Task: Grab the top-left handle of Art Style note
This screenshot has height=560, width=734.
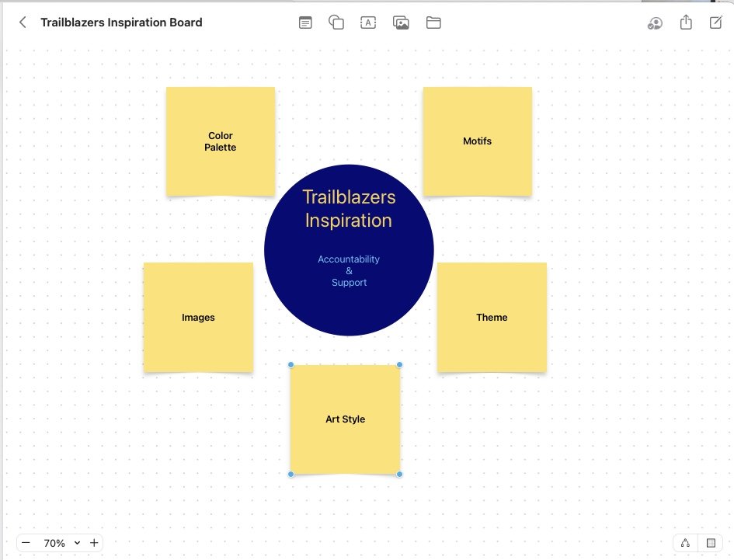Action: [290, 365]
